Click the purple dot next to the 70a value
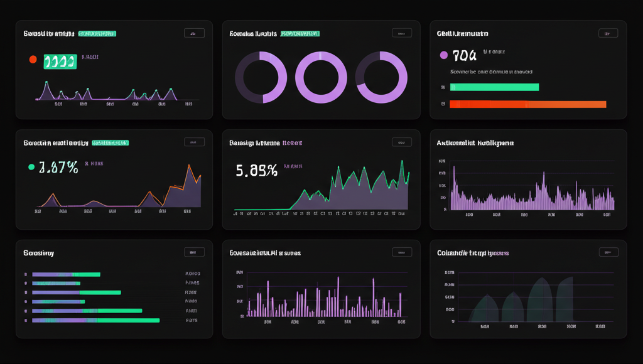The height and width of the screenshot is (364, 643). click(444, 55)
